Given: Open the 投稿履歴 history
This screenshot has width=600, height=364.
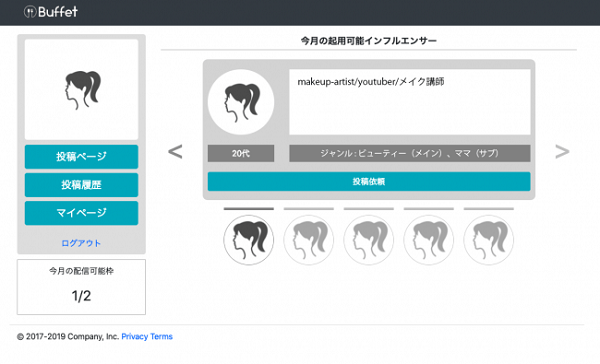Looking at the screenshot, I should pyautogui.click(x=82, y=185).
